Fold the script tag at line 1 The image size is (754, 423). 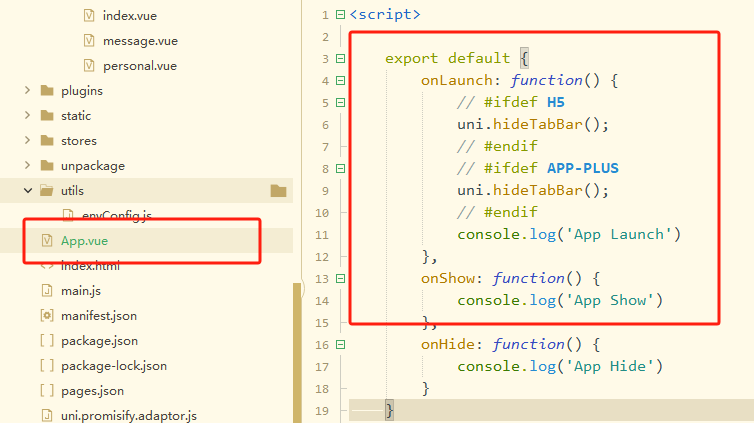(x=341, y=15)
